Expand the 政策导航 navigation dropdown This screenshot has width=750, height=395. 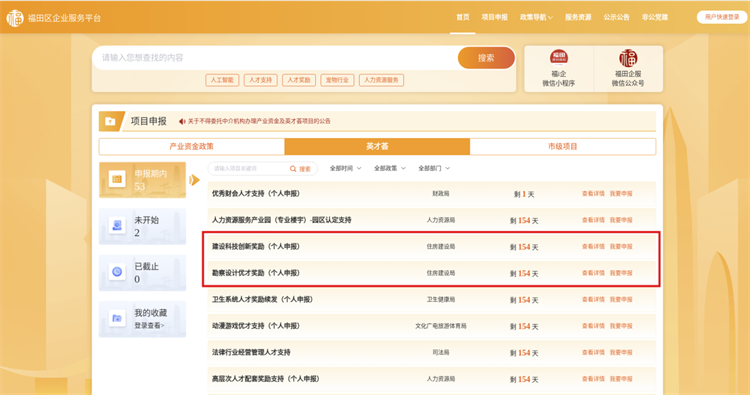pos(536,17)
